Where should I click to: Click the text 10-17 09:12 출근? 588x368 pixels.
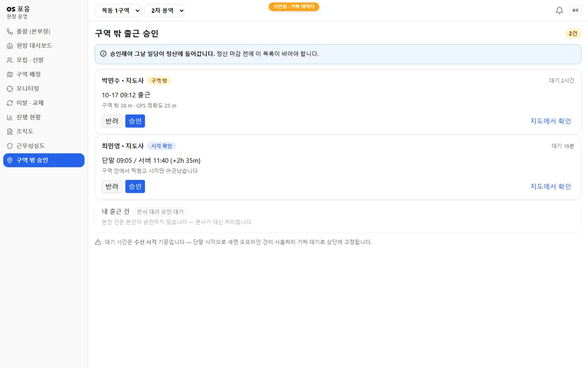(126, 95)
